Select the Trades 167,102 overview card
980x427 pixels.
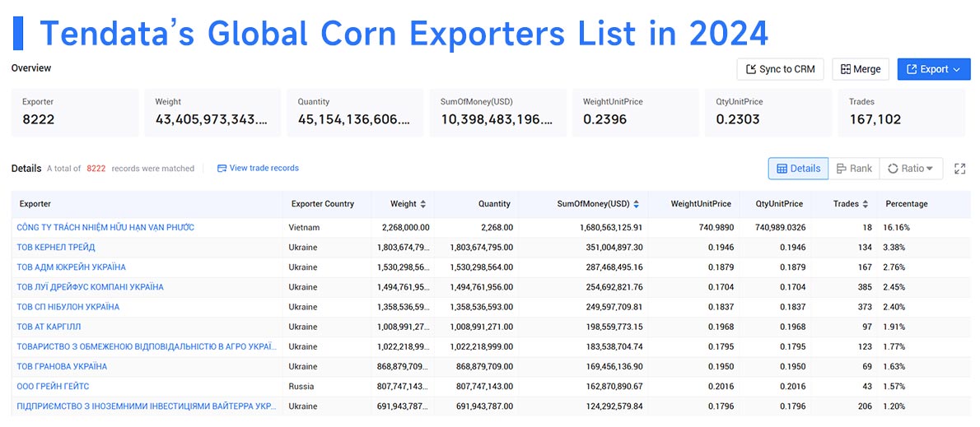point(902,113)
